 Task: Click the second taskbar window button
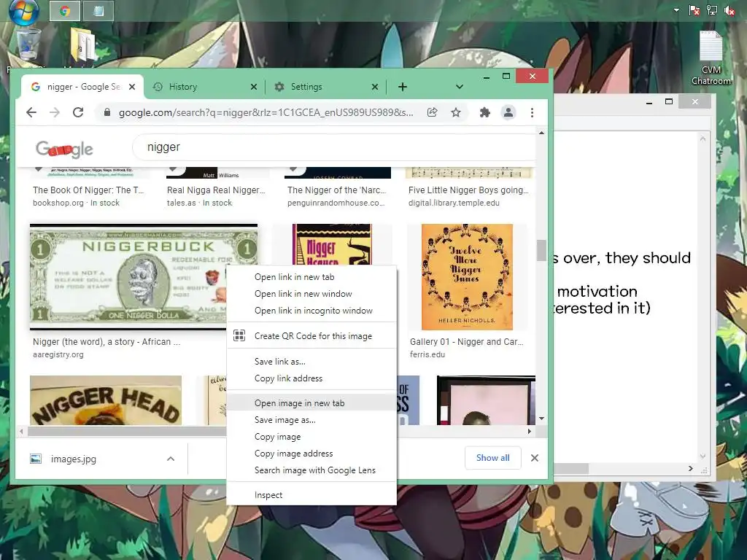pos(98,11)
